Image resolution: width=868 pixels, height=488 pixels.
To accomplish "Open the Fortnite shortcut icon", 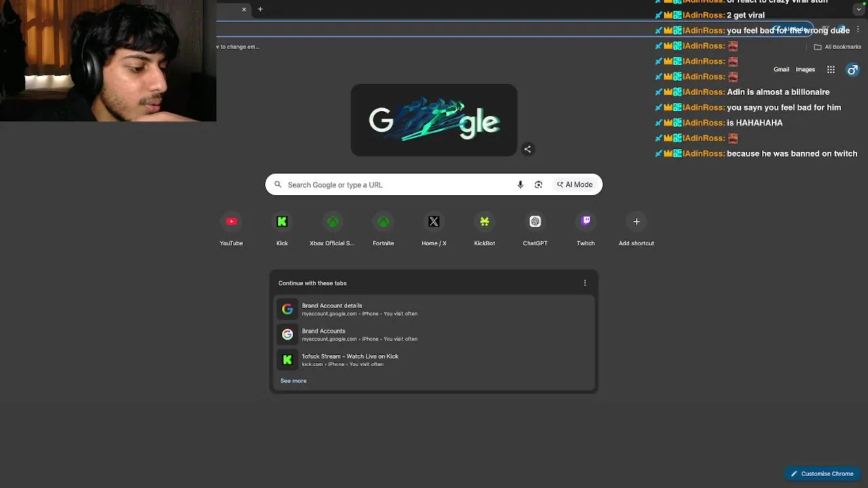I will point(383,222).
